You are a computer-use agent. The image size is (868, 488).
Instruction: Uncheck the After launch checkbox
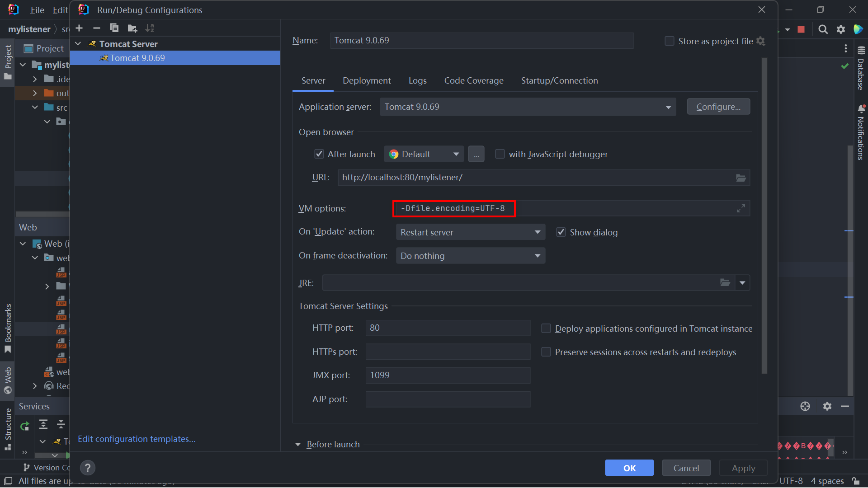coord(319,154)
